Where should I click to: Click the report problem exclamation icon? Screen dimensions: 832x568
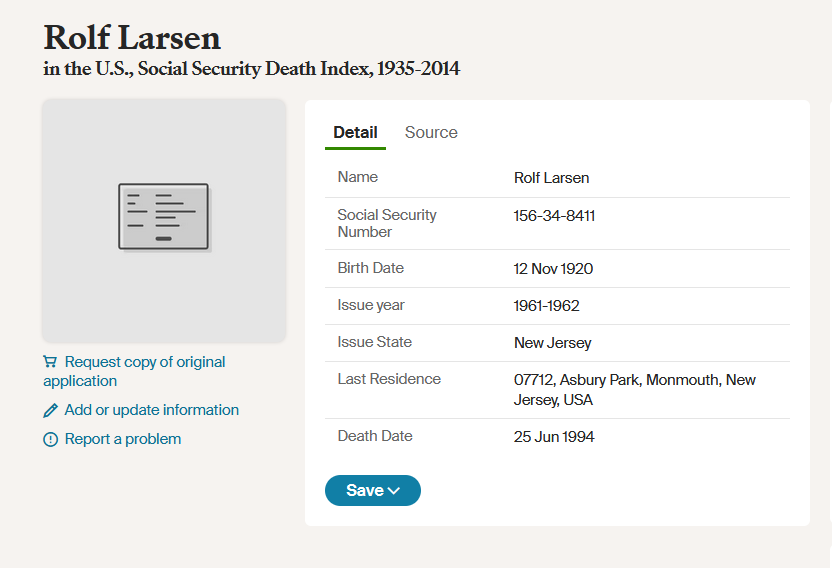[51, 439]
